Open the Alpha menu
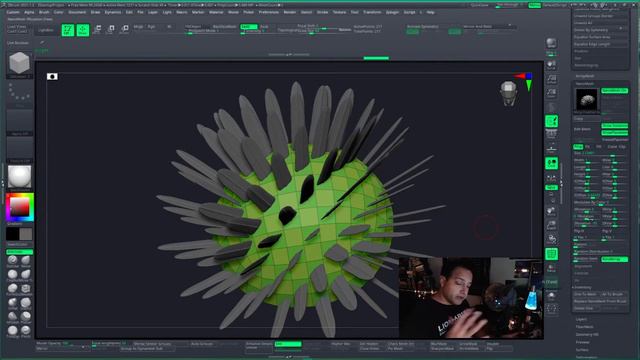 pyautogui.click(x=29, y=12)
